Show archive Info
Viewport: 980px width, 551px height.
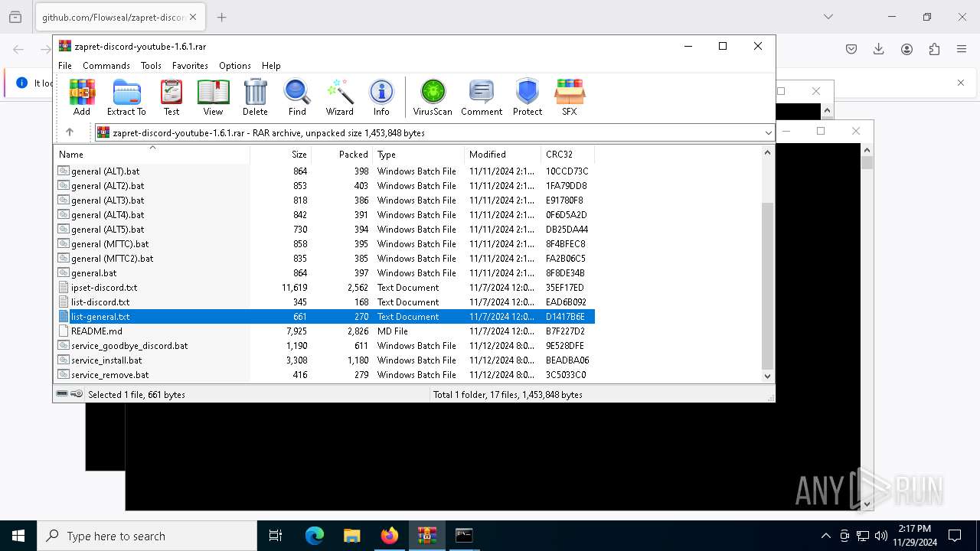(x=381, y=97)
